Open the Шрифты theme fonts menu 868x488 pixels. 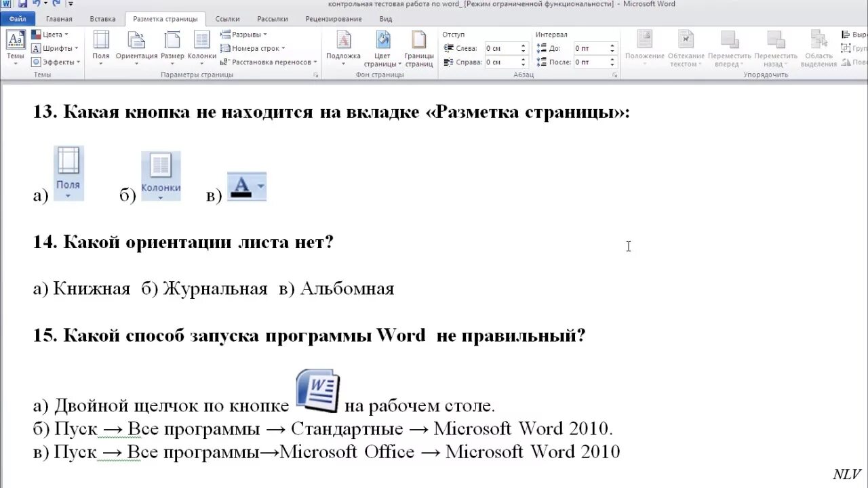point(54,48)
